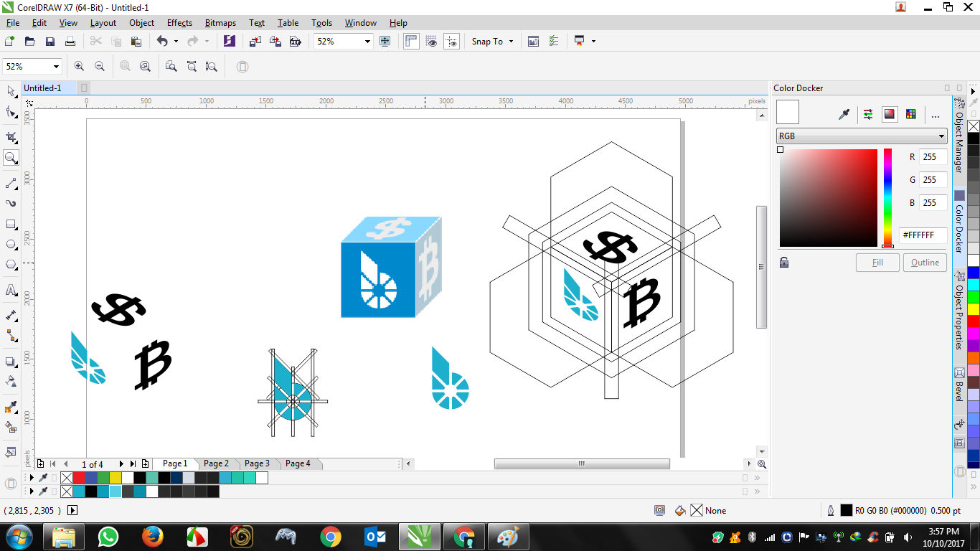
Task: Click the Full-screen preview icon
Action: (385, 41)
